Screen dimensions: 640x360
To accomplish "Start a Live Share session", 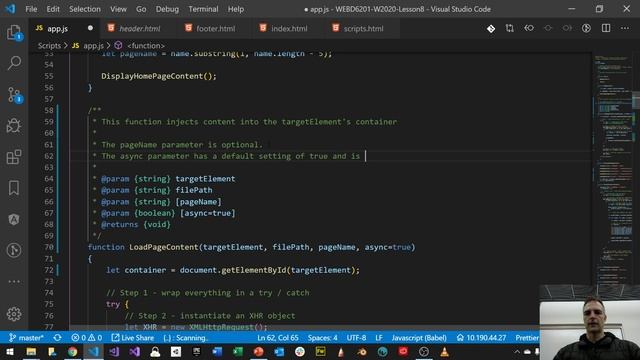I will [x=133, y=338].
